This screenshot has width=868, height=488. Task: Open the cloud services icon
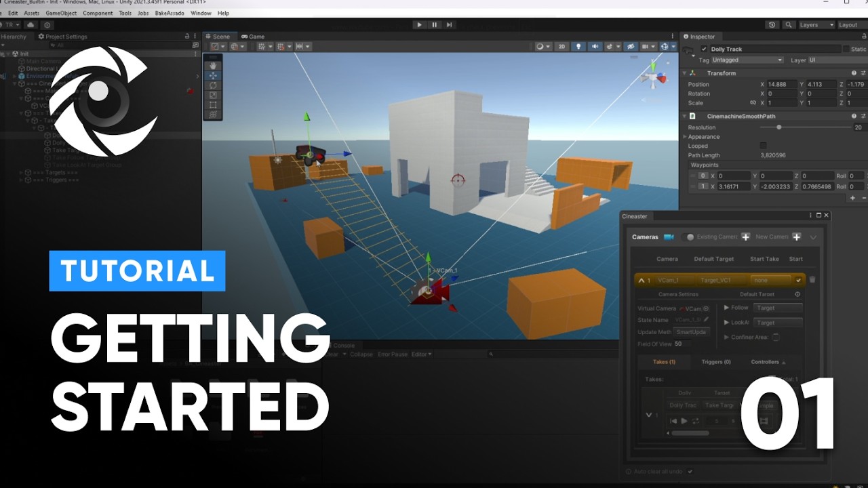point(31,25)
